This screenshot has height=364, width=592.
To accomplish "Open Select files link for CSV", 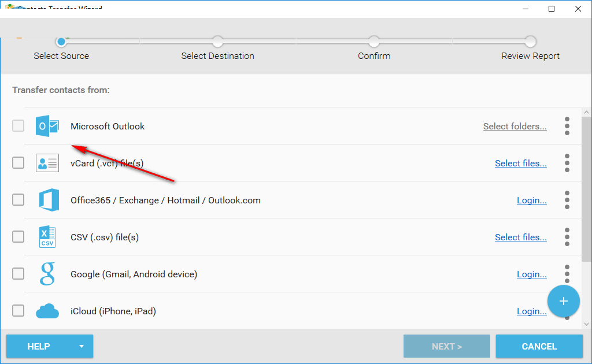I will (521, 237).
